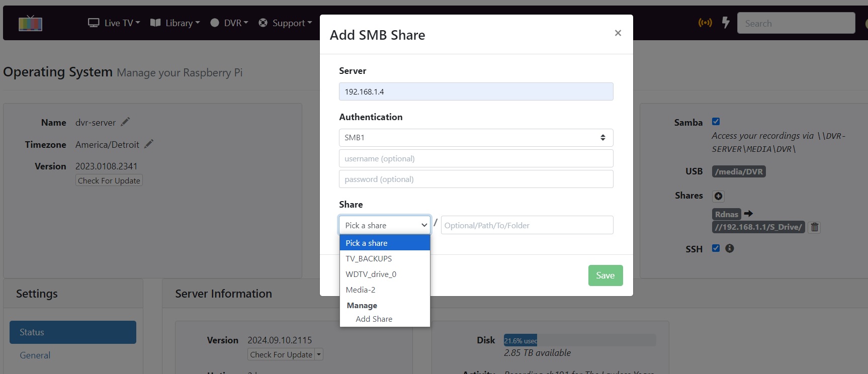Click the Disk usage progress bar
This screenshot has height=374, width=868.
(x=579, y=340)
